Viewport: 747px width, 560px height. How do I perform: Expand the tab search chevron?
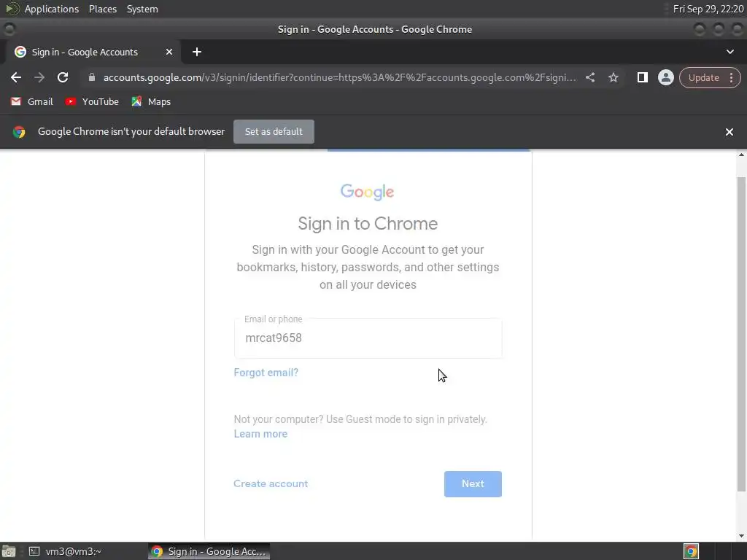pyautogui.click(x=729, y=52)
